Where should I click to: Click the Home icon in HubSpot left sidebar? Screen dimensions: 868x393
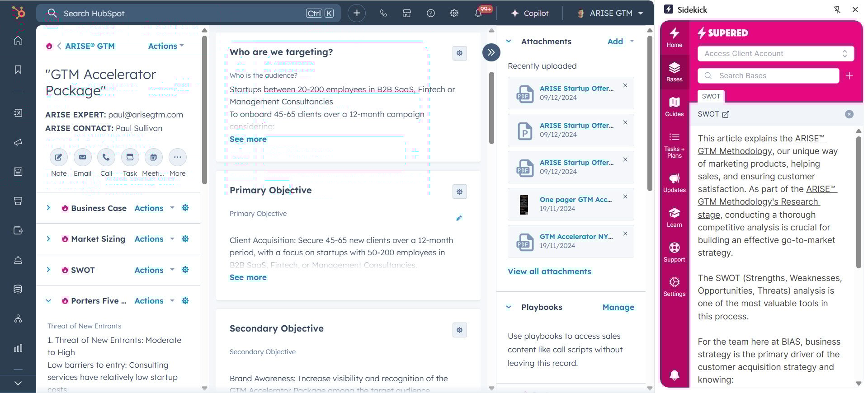(18, 41)
